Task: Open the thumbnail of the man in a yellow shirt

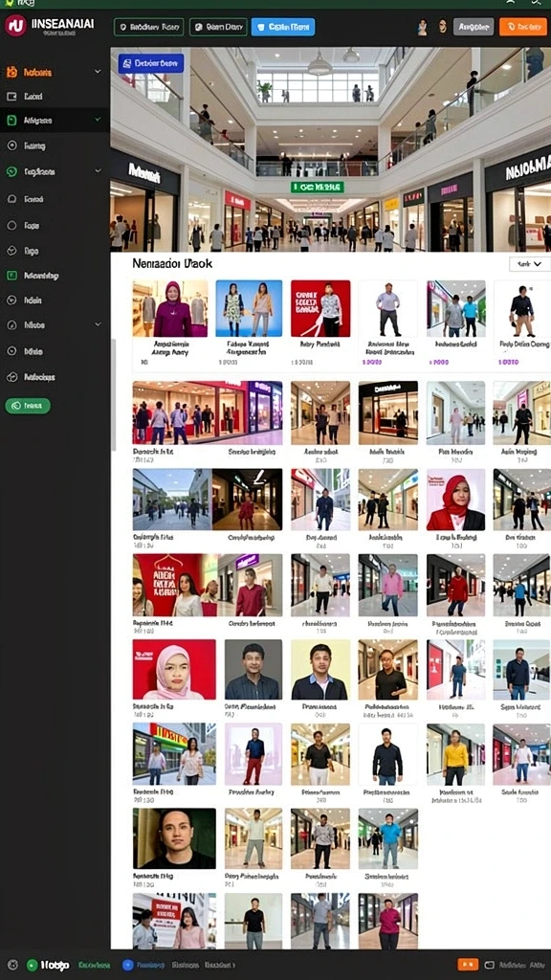Action: tap(456, 754)
